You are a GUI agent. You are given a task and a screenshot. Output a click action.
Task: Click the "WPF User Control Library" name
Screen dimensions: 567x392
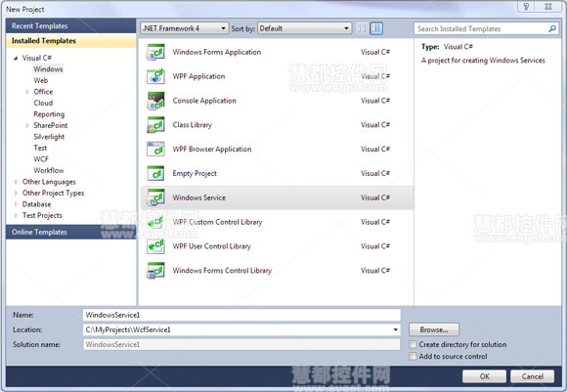(x=211, y=246)
